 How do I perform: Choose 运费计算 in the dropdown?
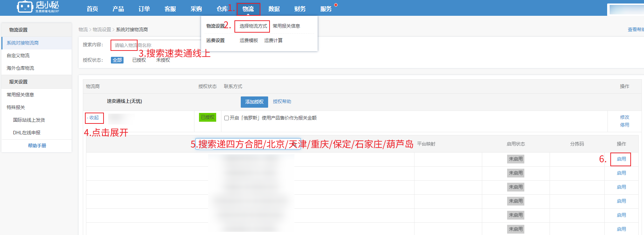click(273, 40)
